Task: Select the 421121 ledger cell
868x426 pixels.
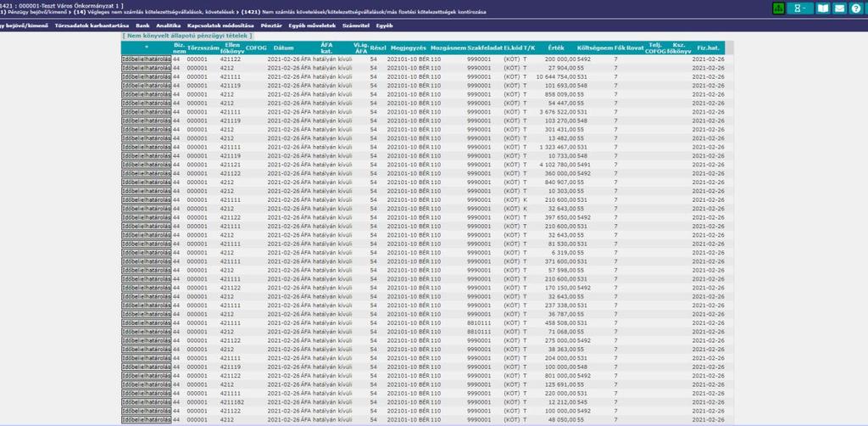Action: click(231, 164)
